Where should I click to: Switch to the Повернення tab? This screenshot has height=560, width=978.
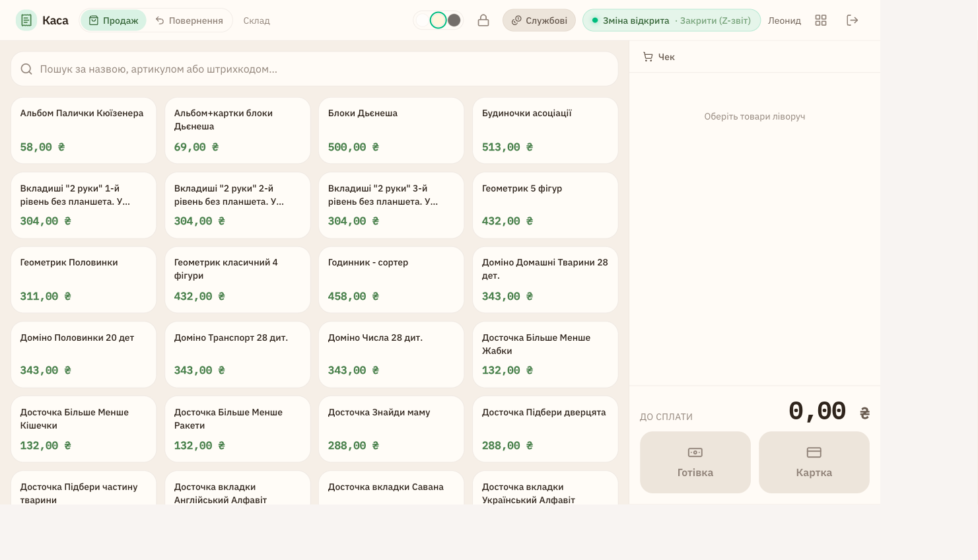[x=190, y=20]
